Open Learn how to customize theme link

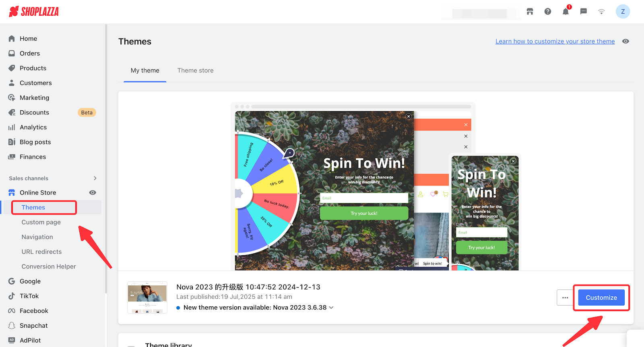click(x=555, y=41)
